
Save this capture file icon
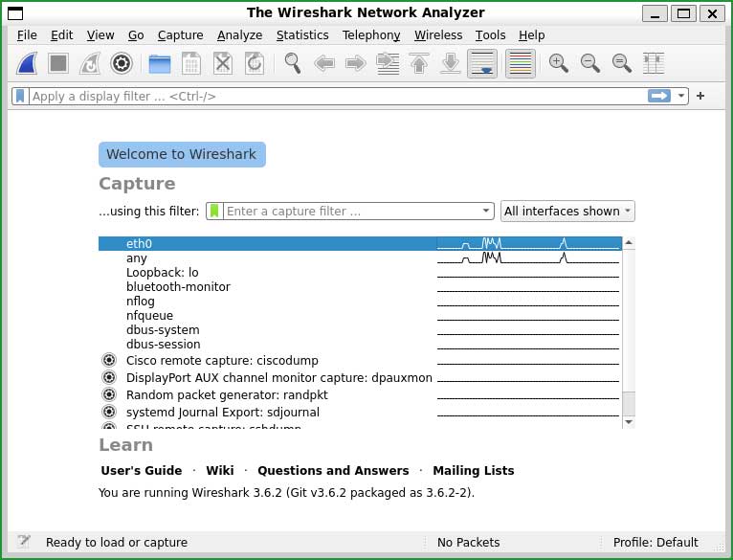191,63
